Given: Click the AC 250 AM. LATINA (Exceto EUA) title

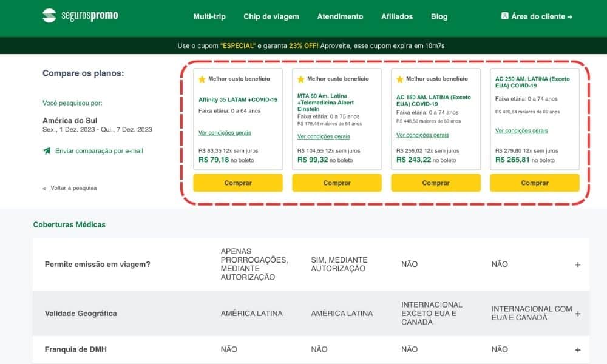Looking at the screenshot, I should [x=533, y=82].
